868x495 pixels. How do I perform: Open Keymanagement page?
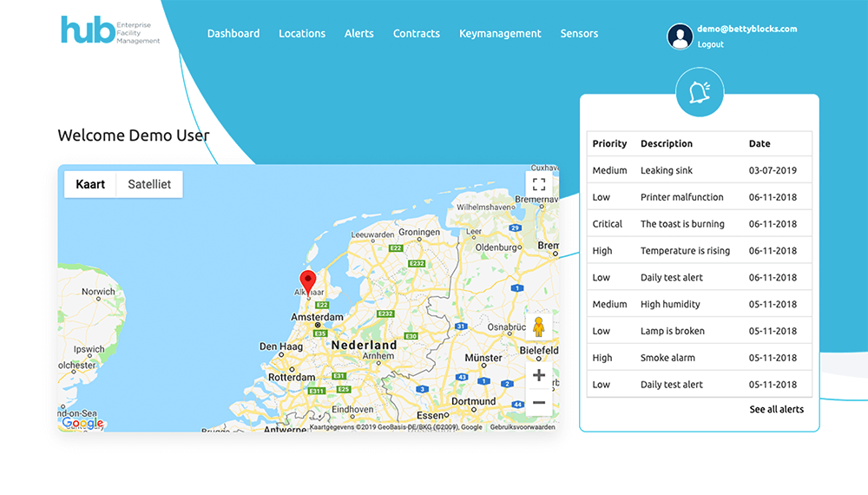500,34
